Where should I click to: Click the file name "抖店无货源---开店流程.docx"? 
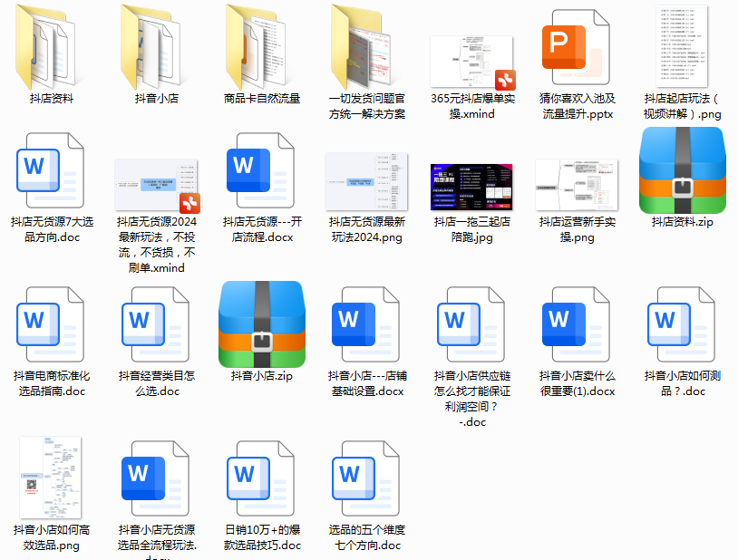(x=262, y=229)
